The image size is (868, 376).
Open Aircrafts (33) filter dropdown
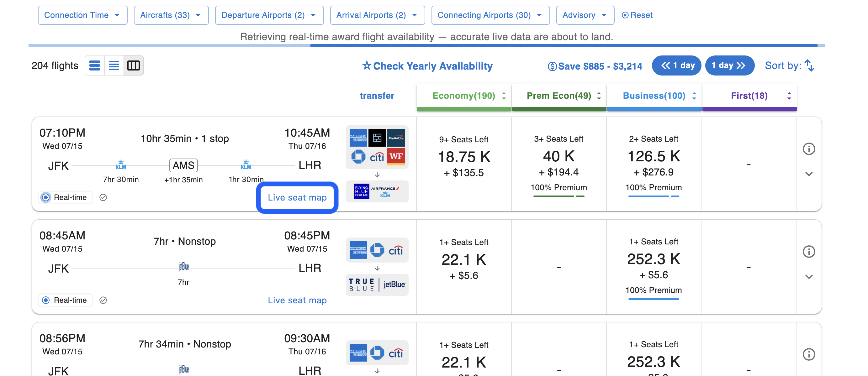tap(171, 15)
